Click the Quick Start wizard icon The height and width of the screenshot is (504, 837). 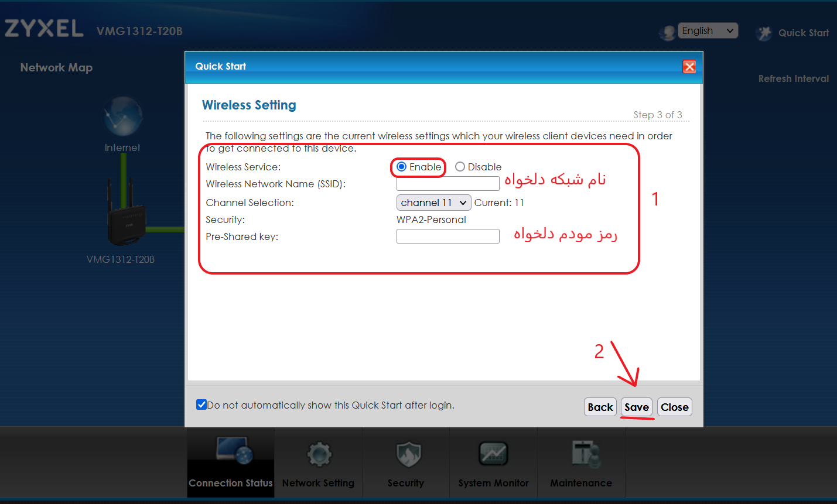click(764, 33)
